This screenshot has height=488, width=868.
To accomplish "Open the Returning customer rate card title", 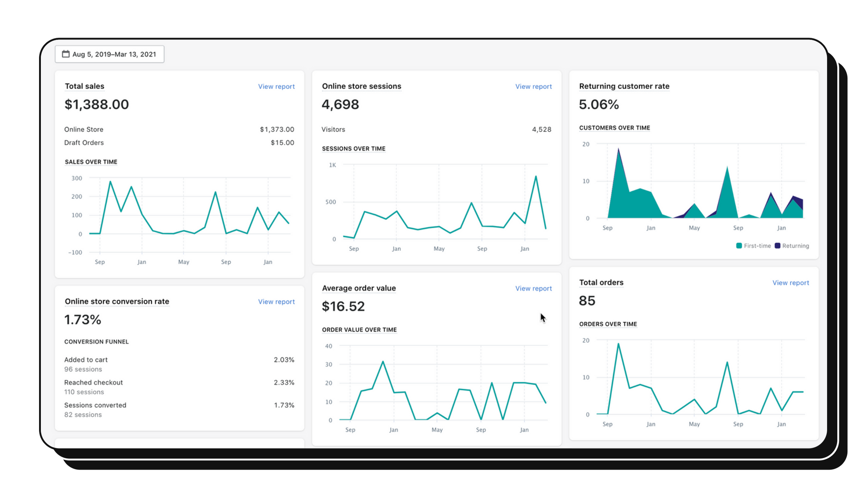I will 624,86.
